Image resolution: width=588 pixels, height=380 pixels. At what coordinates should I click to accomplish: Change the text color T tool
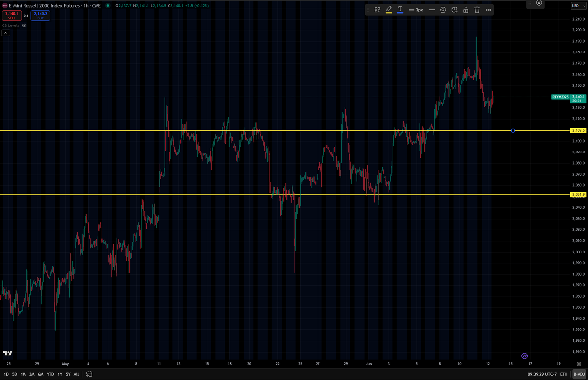coord(400,10)
